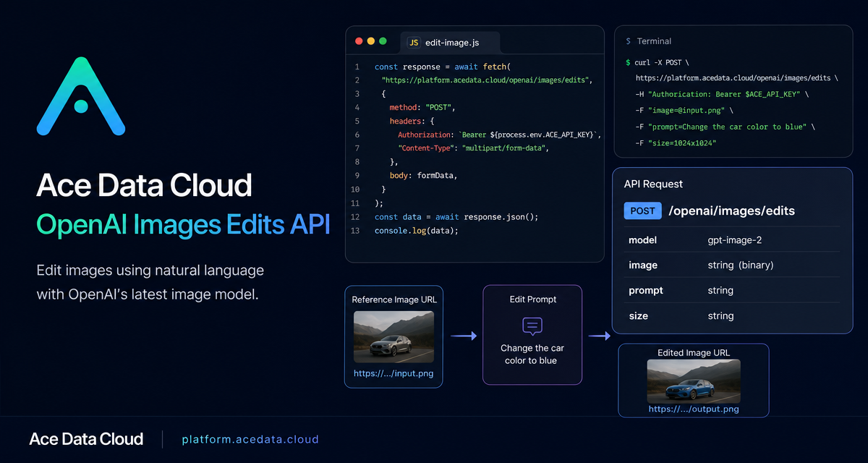Click the Change the car color to blue text
The height and width of the screenshot is (463, 868).
click(532, 354)
